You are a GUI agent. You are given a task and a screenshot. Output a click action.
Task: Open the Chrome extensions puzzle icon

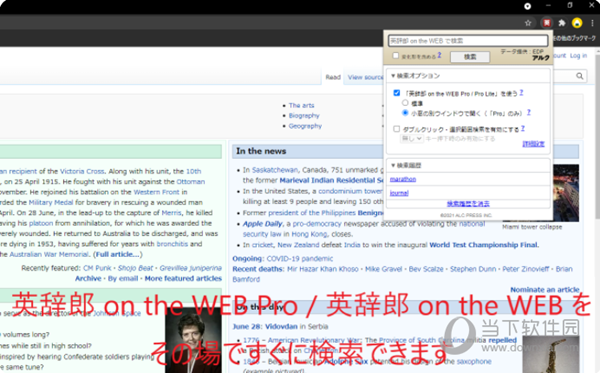point(562,23)
